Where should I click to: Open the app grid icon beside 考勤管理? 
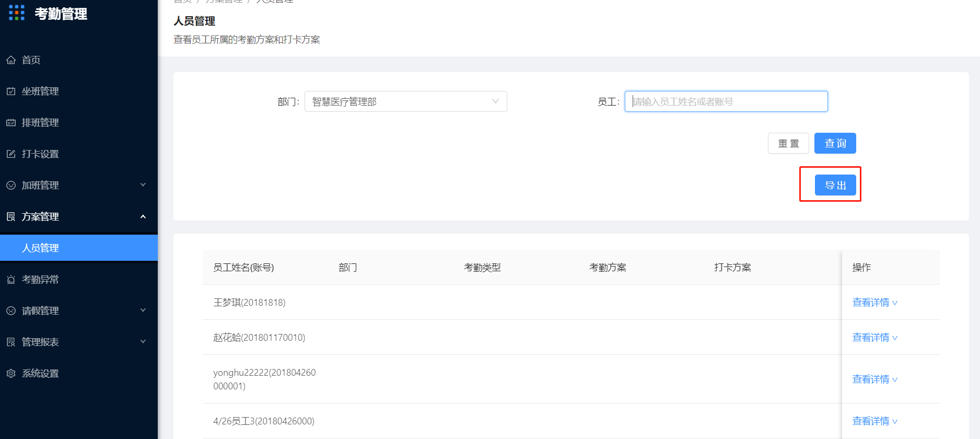(17, 13)
